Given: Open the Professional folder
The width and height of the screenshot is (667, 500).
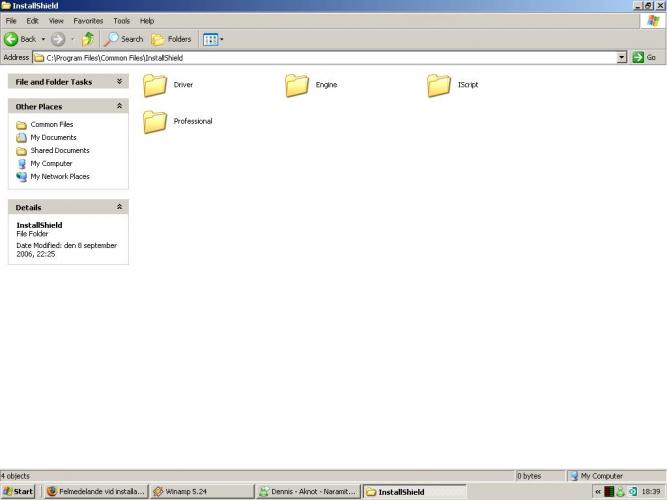Looking at the screenshot, I should point(155,121).
